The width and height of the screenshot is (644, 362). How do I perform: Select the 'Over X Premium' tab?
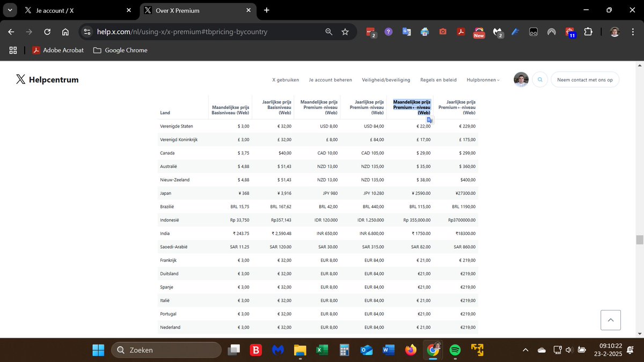coord(197,10)
